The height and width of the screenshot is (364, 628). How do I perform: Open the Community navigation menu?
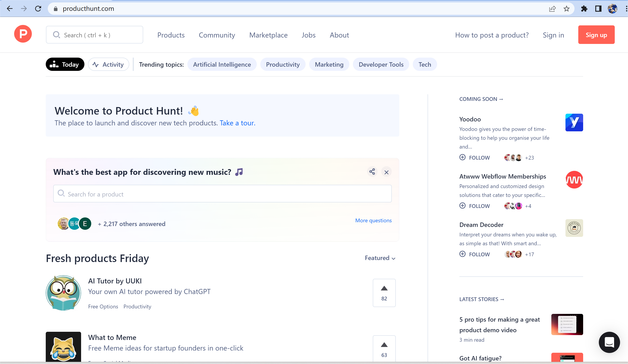click(x=217, y=35)
